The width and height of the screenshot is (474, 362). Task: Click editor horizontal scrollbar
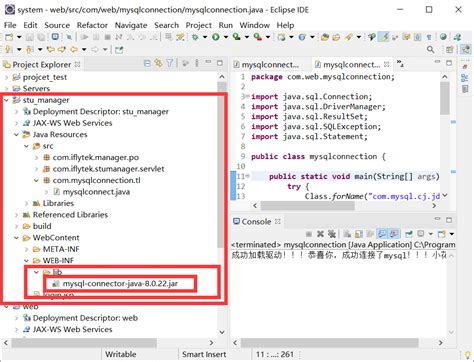pos(307,206)
